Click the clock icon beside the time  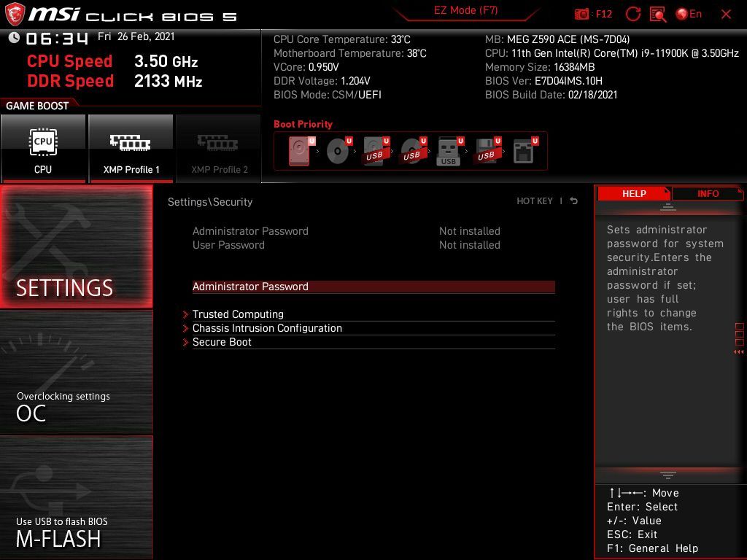coord(14,38)
